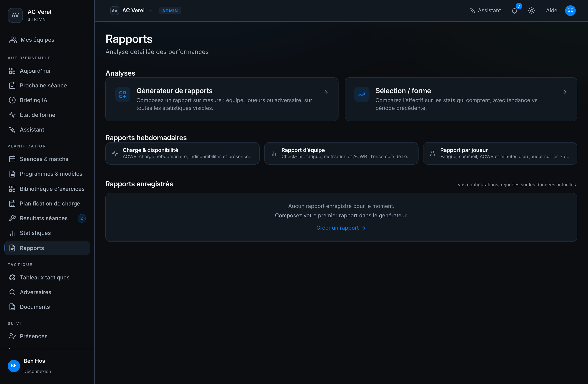
Task: Click the Statistiques bar chart icon
Action: [x=12, y=233]
